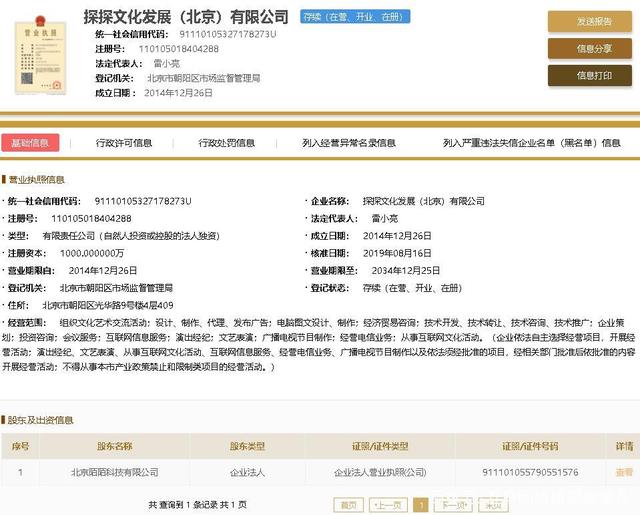The height and width of the screenshot is (515, 640).
Task: Switch to the 行政许可信息 tab
Action: 124,143
